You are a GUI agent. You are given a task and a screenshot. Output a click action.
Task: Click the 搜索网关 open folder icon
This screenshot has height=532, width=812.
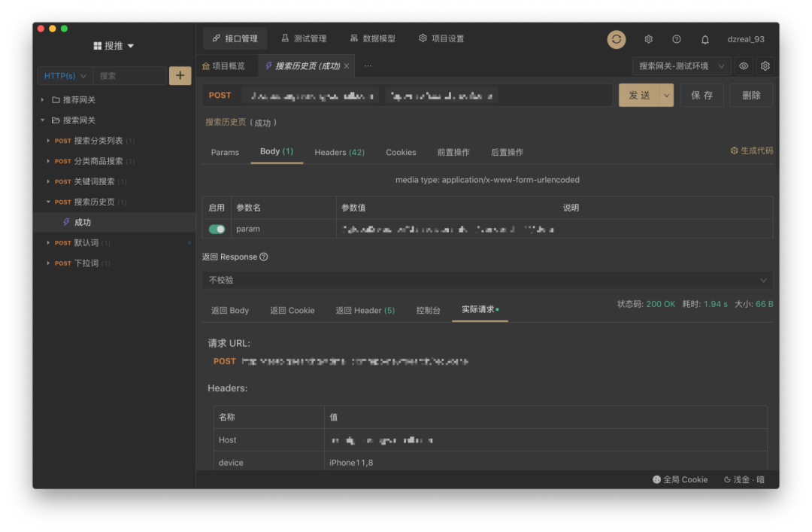coord(56,120)
